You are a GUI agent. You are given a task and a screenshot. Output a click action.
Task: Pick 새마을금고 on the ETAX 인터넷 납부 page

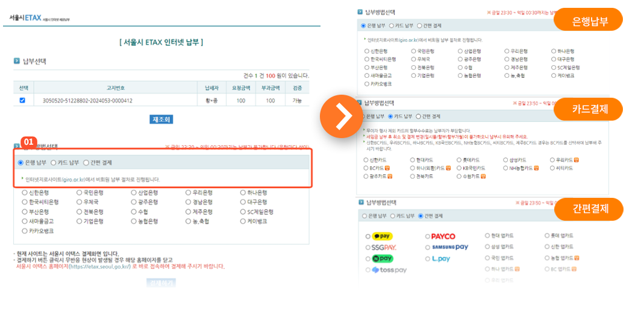pos(25,221)
